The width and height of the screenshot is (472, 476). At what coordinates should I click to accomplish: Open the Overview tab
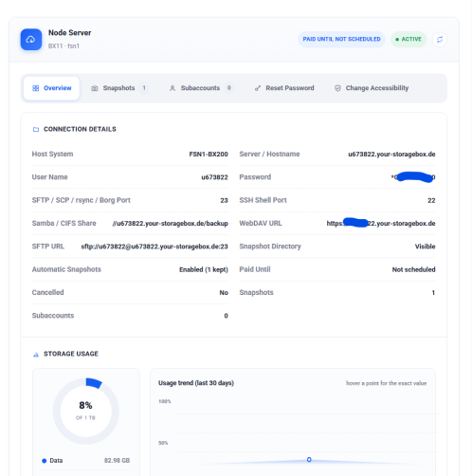51,88
